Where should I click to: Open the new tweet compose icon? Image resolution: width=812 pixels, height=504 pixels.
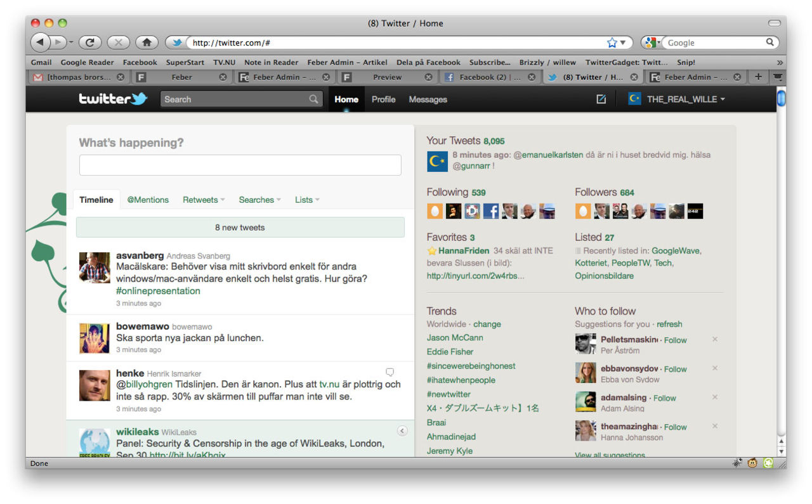pyautogui.click(x=601, y=99)
